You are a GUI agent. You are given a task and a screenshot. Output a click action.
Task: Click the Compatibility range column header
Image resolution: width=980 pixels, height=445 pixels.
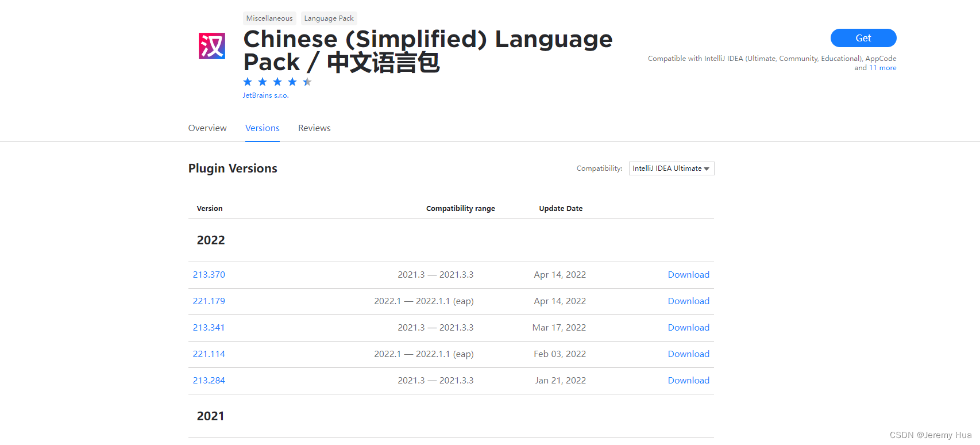pos(461,209)
